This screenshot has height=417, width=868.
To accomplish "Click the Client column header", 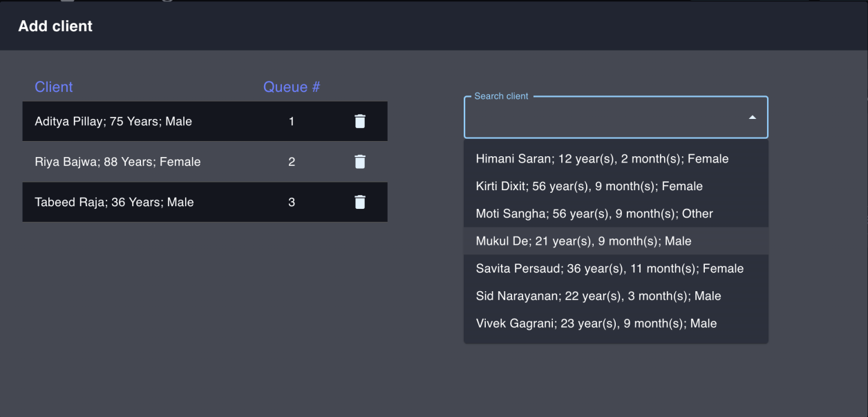I will tap(54, 87).
